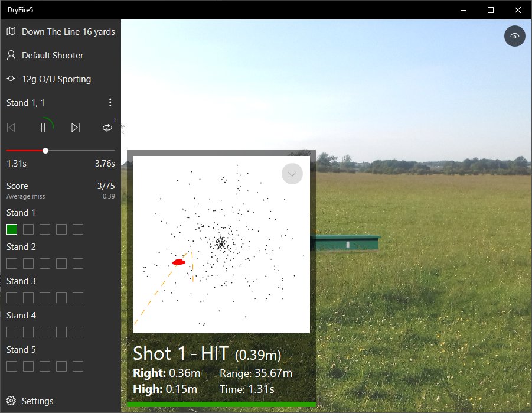Select the first shot box in Stand 2
The image size is (532, 413).
coord(12,264)
